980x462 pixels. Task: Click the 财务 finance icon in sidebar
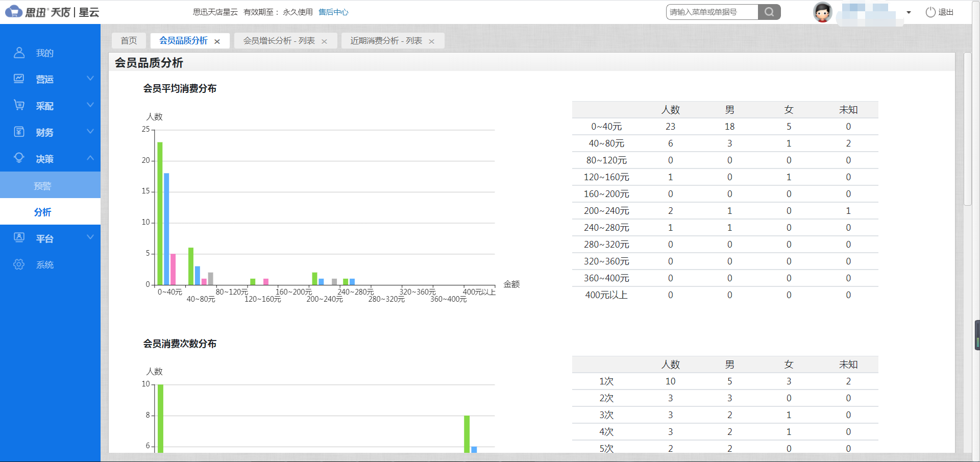coord(19,132)
